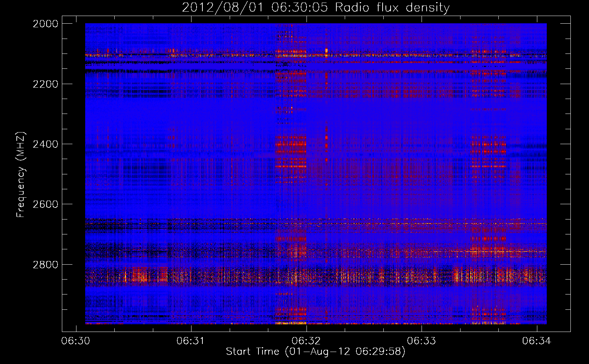Click the 06:34 time tick label
This screenshot has height=364, width=589.
pos(537,341)
